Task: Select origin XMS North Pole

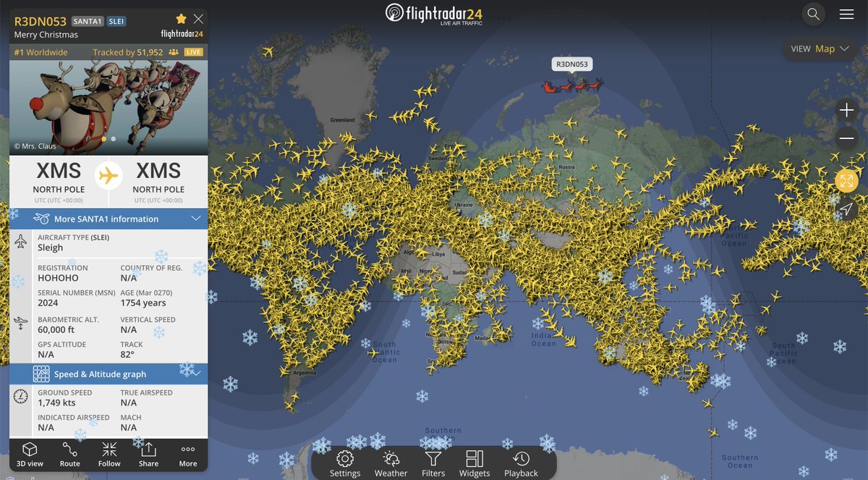Action: [x=59, y=180]
